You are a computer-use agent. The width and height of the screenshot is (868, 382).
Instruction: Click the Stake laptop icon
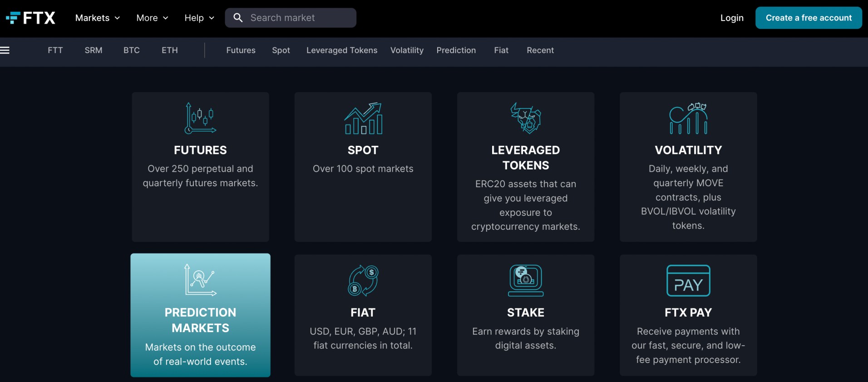(526, 281)
